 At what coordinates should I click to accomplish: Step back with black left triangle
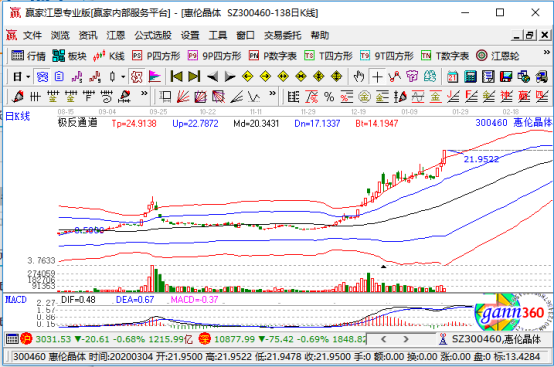(212, 77)
